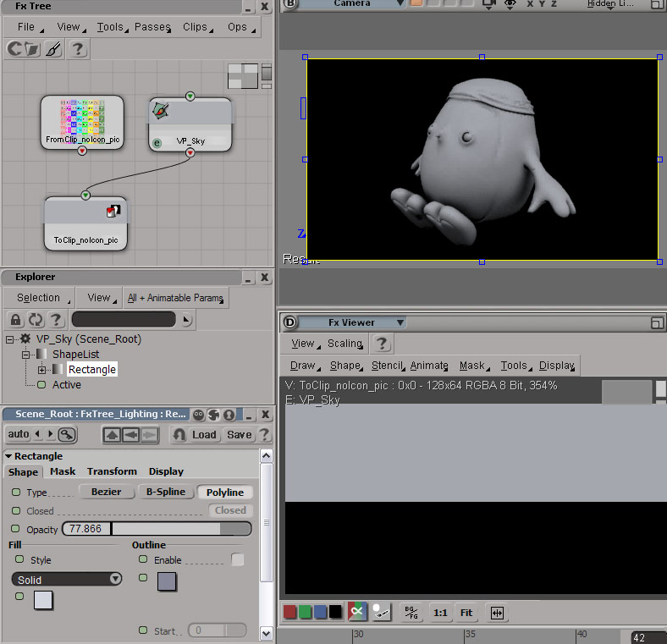
Task: Expand the Rectangle tree node
Action: point(41,370)
